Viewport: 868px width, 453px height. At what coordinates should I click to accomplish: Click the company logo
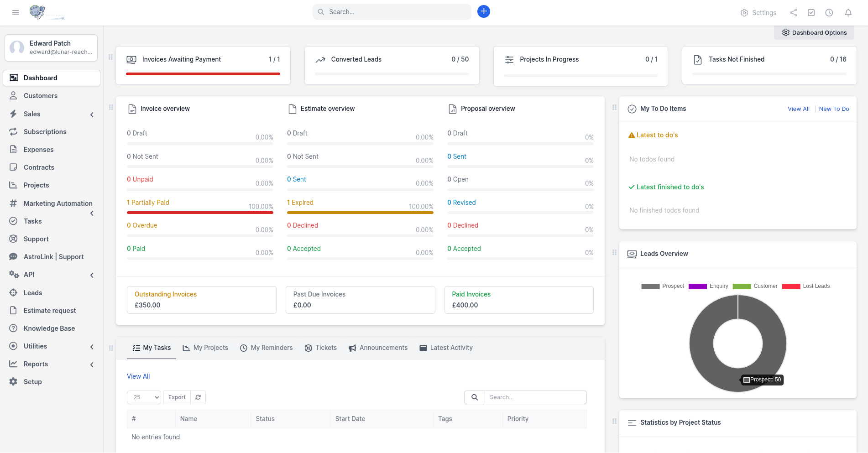[x=47, y=12]
